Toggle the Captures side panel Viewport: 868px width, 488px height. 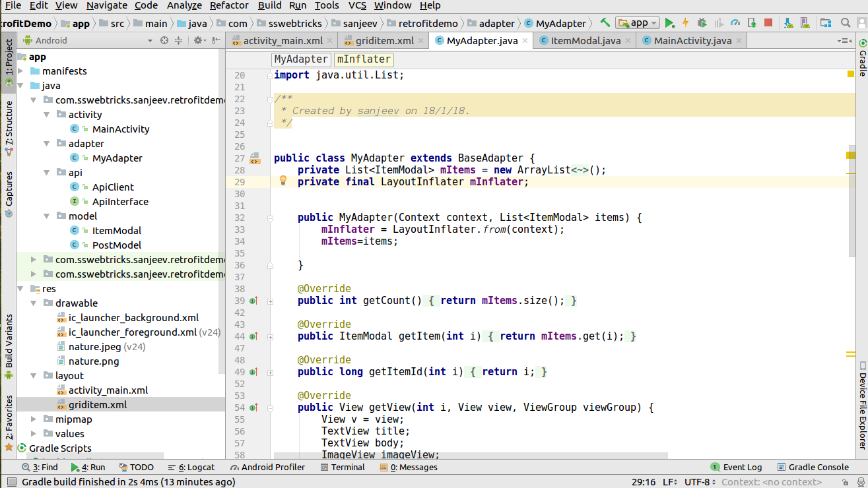tap(9, 194)
